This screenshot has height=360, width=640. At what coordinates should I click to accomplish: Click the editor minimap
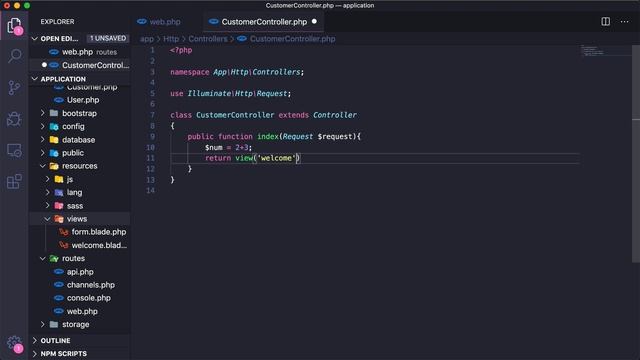tap(606, 51)
